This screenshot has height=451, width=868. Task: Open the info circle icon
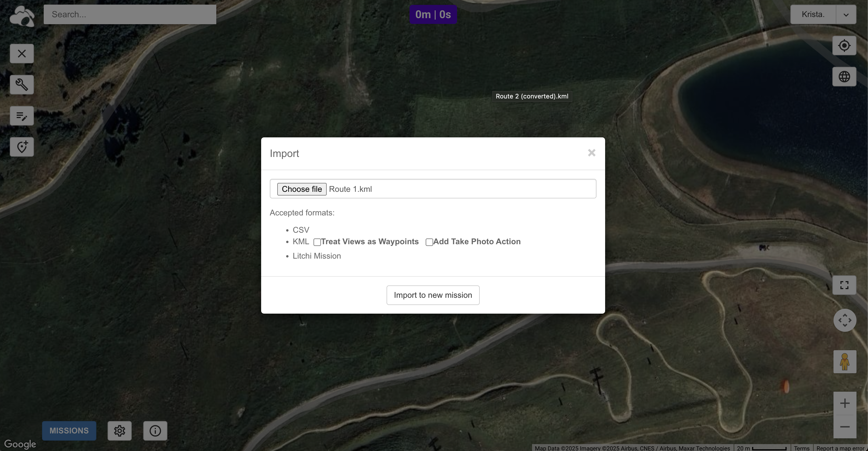click(155, 431)
